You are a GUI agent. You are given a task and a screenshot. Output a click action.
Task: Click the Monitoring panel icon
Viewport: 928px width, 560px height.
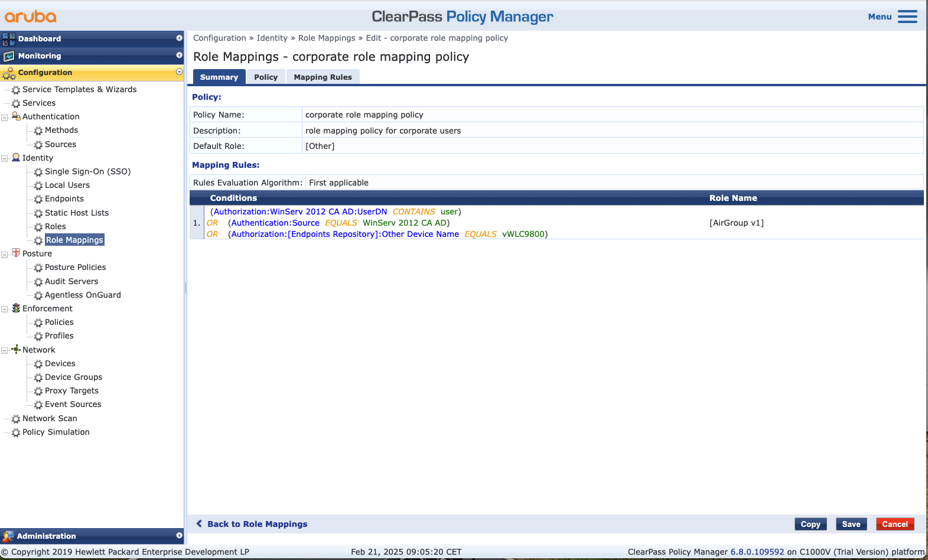8,56
